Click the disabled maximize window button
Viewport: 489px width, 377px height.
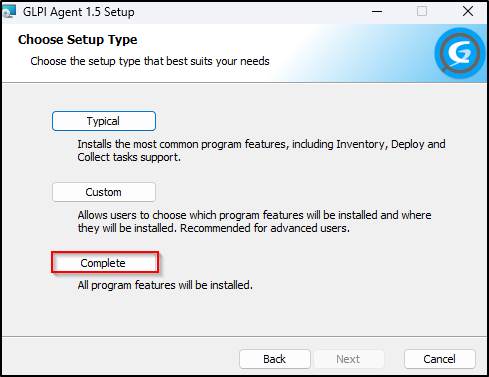point(422,12)
